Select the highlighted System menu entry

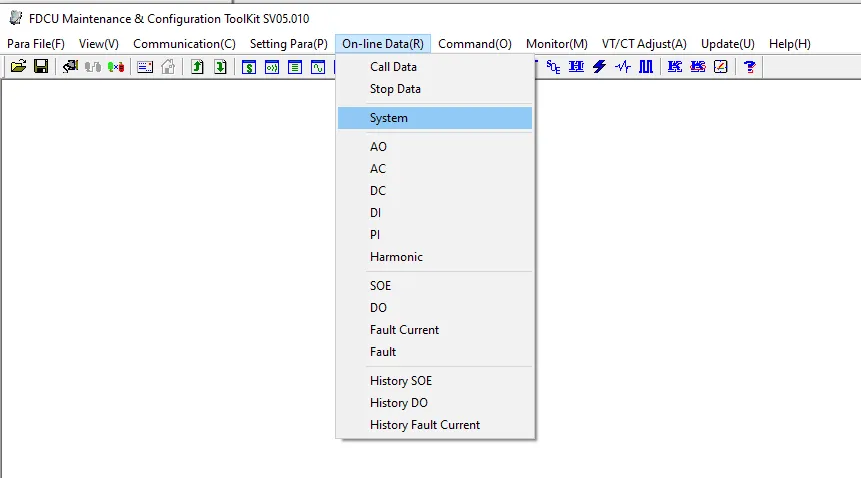pos(435,118)
